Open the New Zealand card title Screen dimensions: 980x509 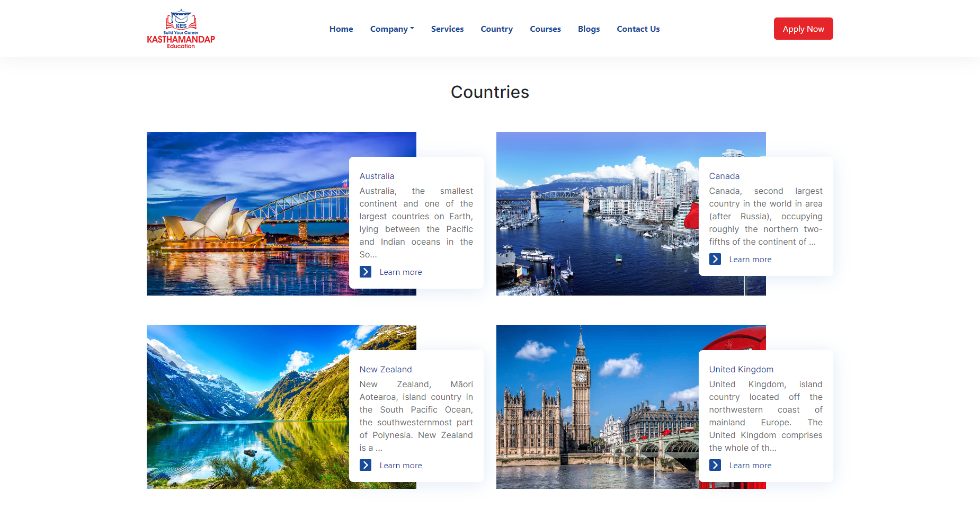click(x=386, y=369)
